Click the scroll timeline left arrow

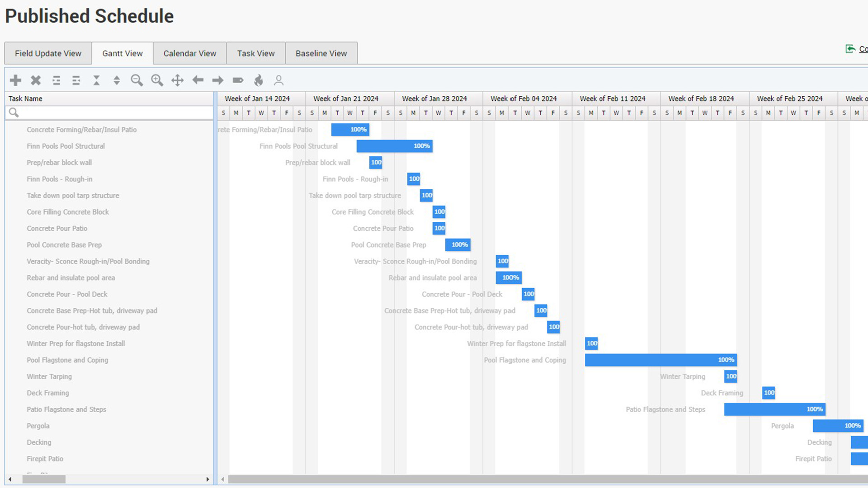[x=198, y=80]
